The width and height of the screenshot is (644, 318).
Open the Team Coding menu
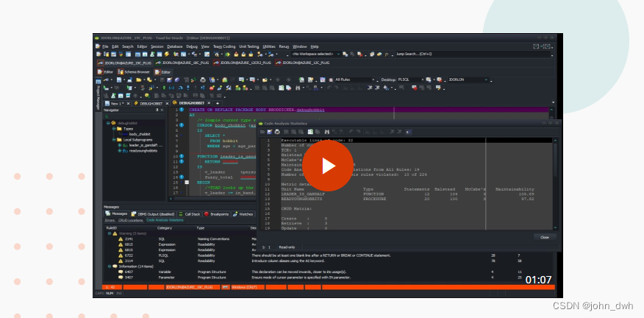pyautogui.click(x=223, y=46)
